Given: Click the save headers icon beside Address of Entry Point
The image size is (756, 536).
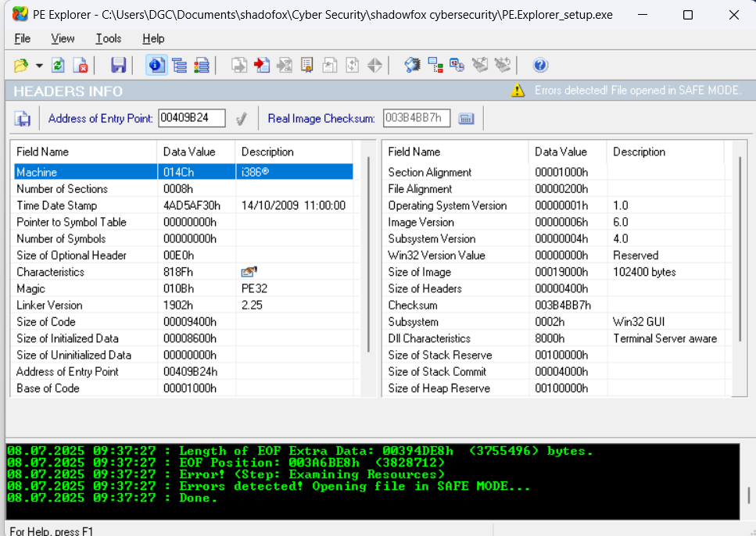Looking at the screenshot, I should tap(22, 119).
